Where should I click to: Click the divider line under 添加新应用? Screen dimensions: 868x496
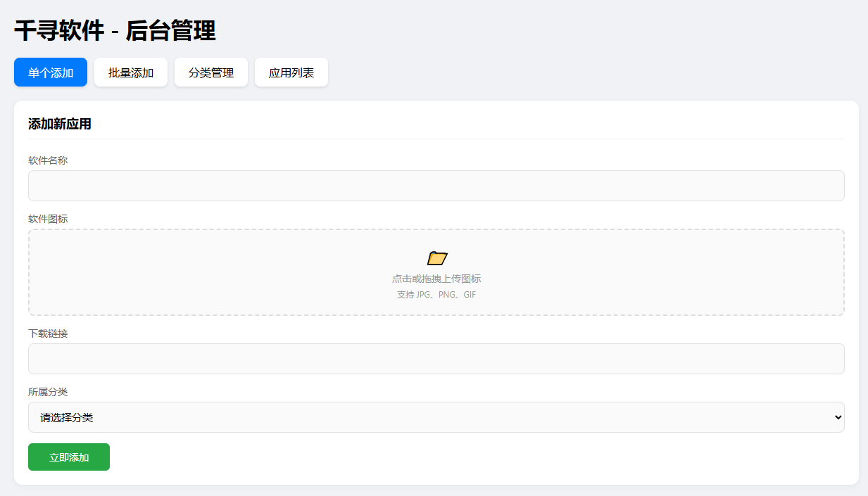click(436, 139)
